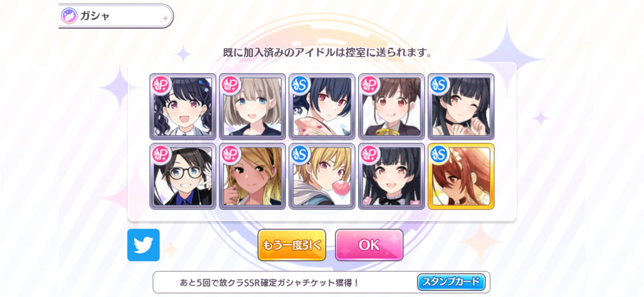
Task: Click the ガシャ header icon
Action: 69,16
